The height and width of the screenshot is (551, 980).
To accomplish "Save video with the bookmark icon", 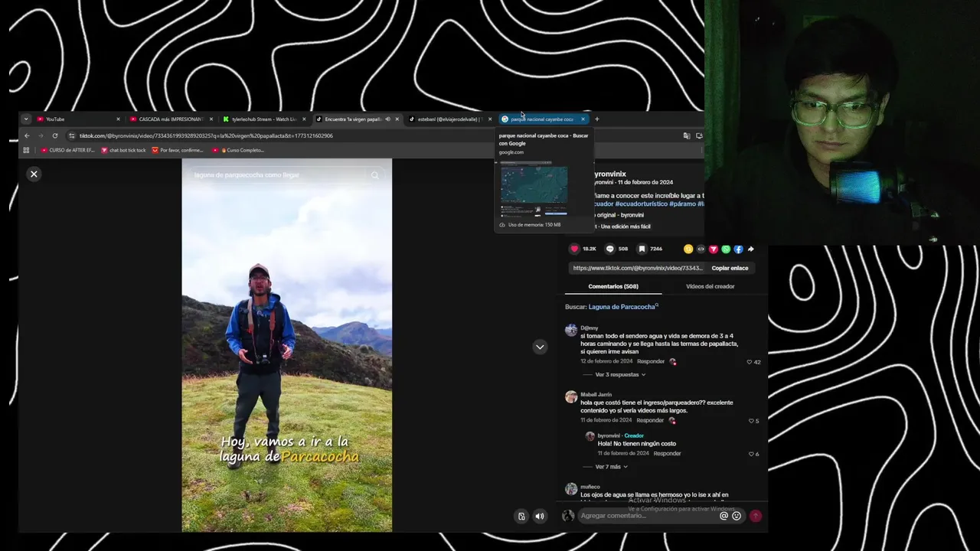I will click(642, 249).
